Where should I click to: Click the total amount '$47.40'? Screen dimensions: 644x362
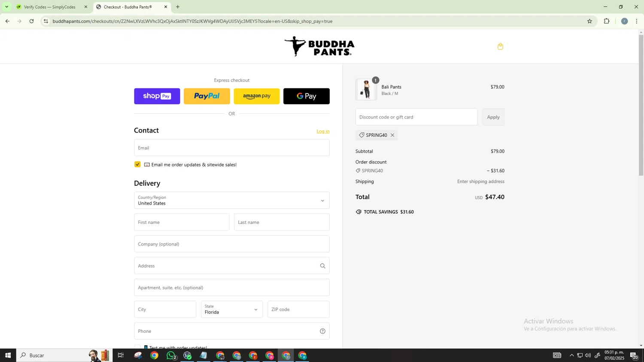tap(495, 197)
